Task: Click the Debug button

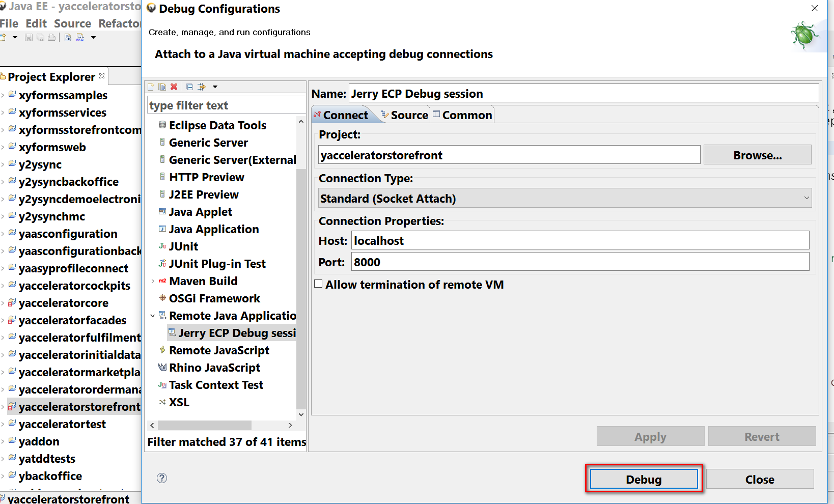Action: tap(644, 479)
